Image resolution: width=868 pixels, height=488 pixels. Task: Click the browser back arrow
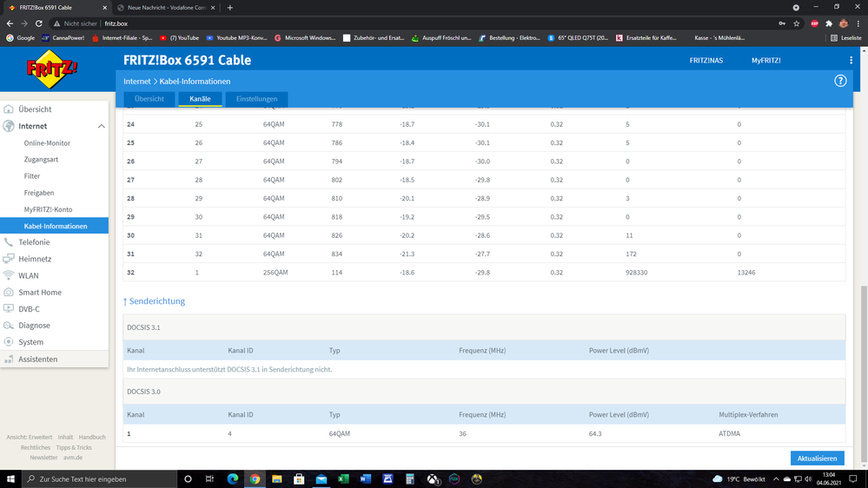[10, 23]
